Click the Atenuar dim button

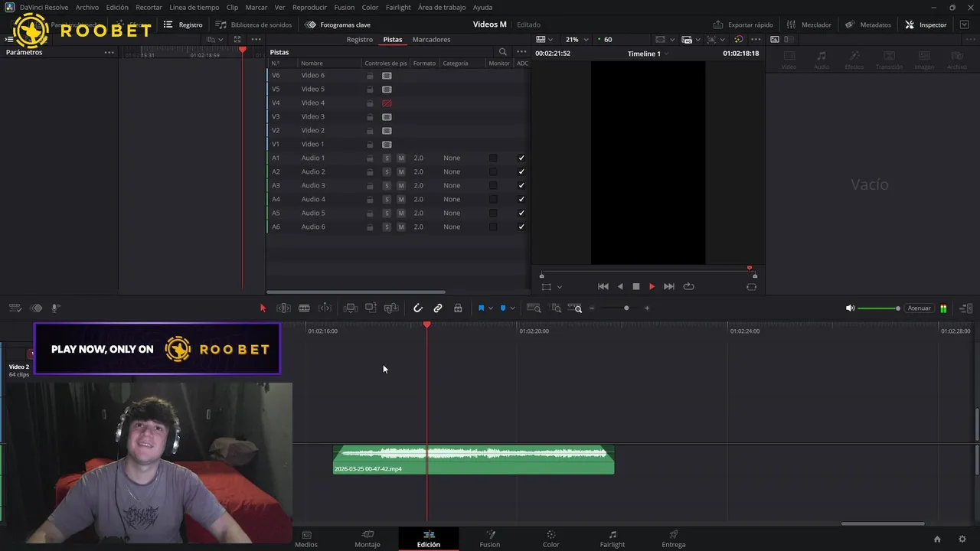(919, 308)
